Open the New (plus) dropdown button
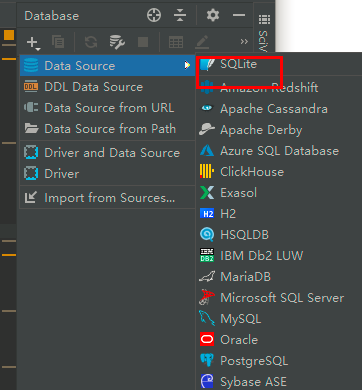Screen dimensions: 362x390 tap(33, 43)
